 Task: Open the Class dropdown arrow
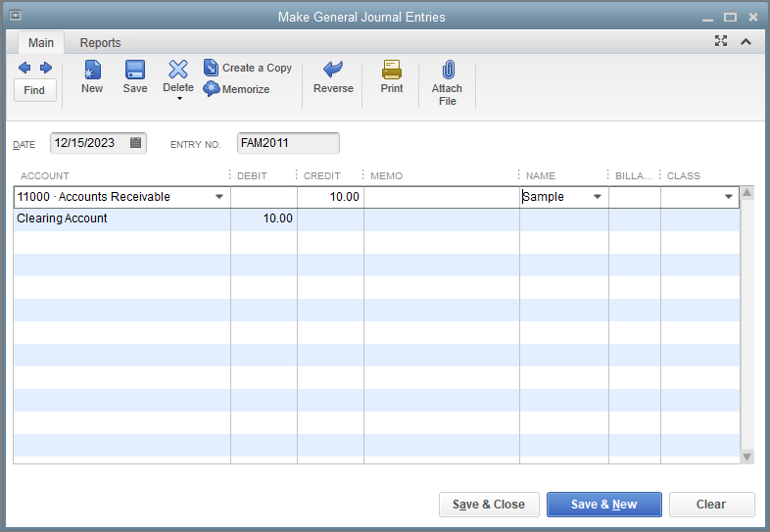729,197
